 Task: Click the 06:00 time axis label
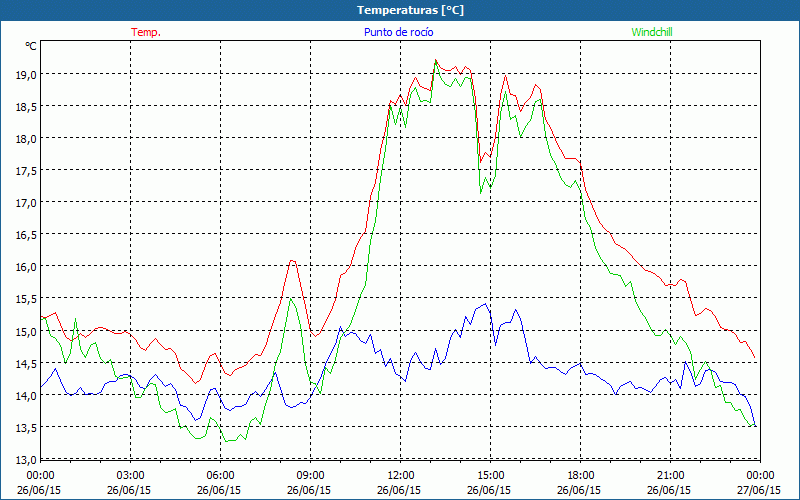click(x=220, y=475)
